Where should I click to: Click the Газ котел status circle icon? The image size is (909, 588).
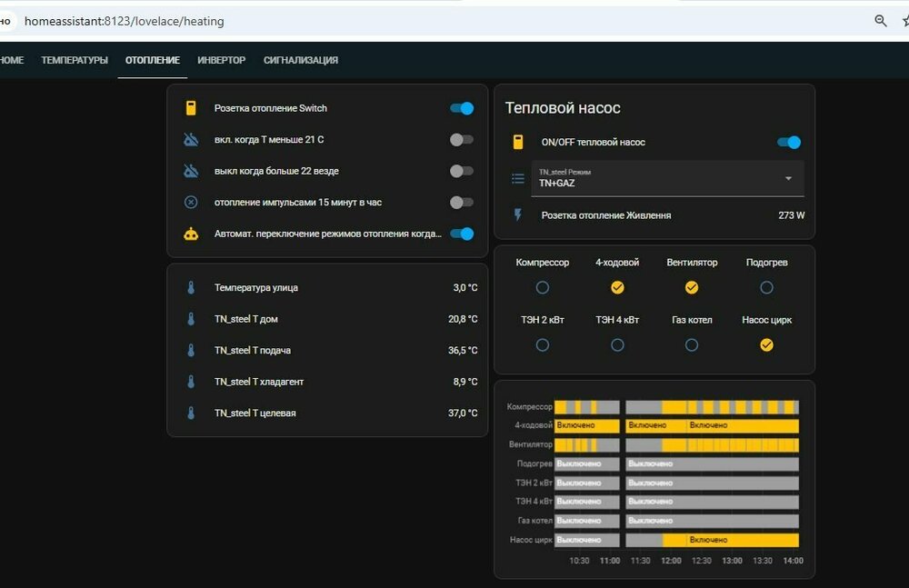[x=692, y=345]
